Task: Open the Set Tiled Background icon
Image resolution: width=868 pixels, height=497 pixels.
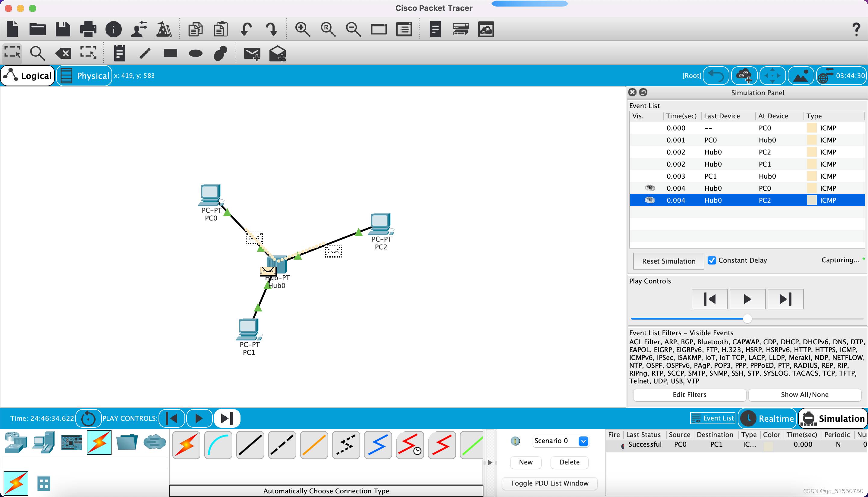Action: click(x=801, y=75)
